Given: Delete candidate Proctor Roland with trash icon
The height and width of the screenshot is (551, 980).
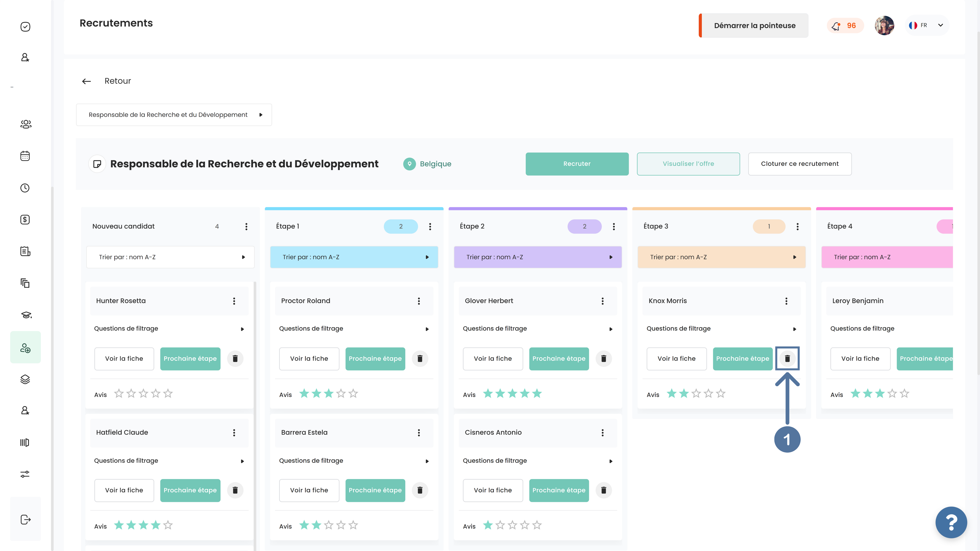Looking at the screenshot, I should coord(420,359).
